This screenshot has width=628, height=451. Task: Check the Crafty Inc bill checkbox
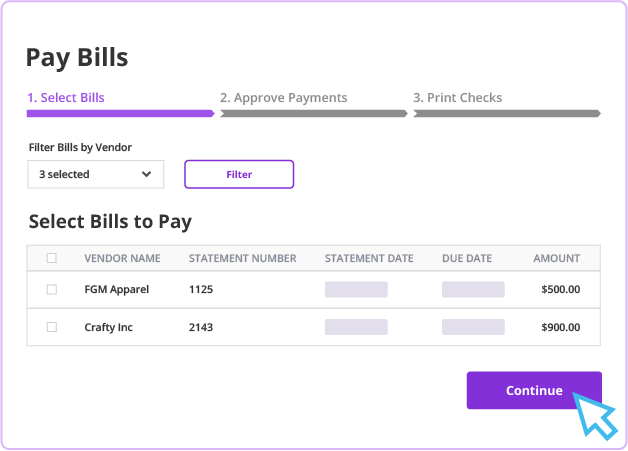52,327
